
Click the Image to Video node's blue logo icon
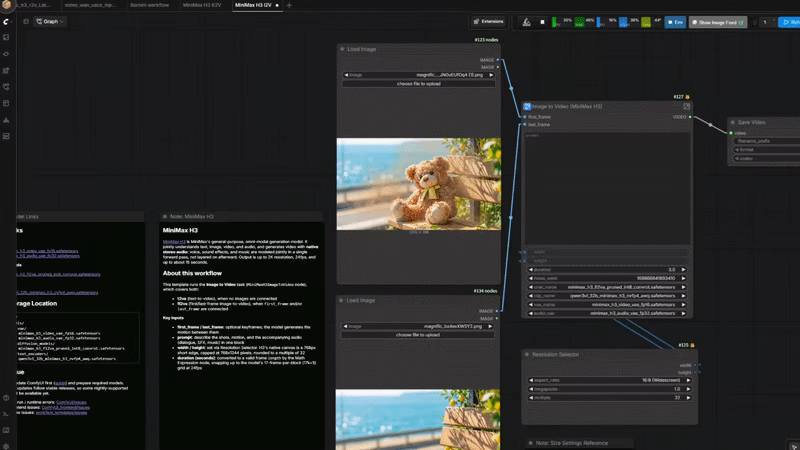pyautogui.click(x=527, y=107)
